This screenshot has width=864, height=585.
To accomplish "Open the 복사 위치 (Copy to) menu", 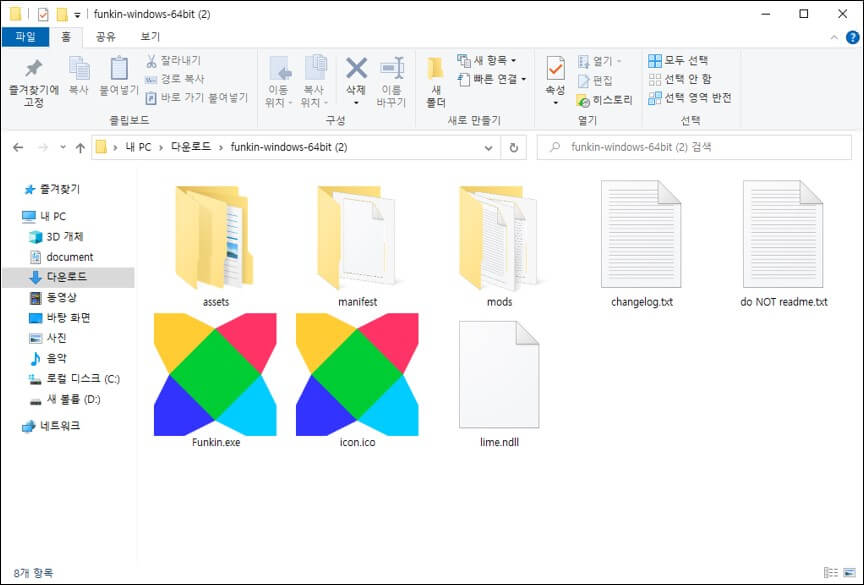I will tap(314, 82).
